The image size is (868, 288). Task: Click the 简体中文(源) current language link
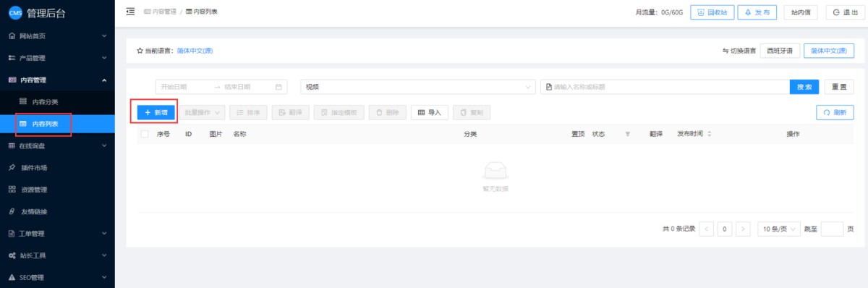[195, 51]
